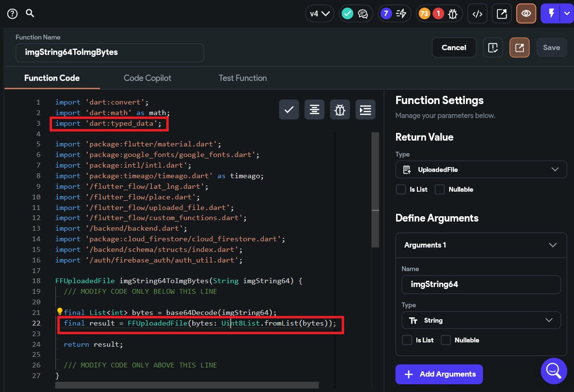The image size is (574, 392).
Task: Click the Cancel button
Action: (454, 48)
